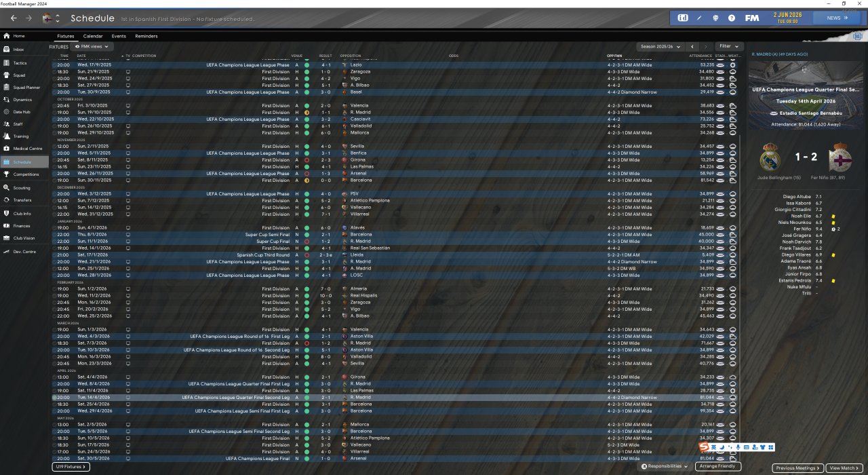This screenshot has width=868, height=475.
Task: Expand the U19 Fixtures button
Action: [71, 467]
